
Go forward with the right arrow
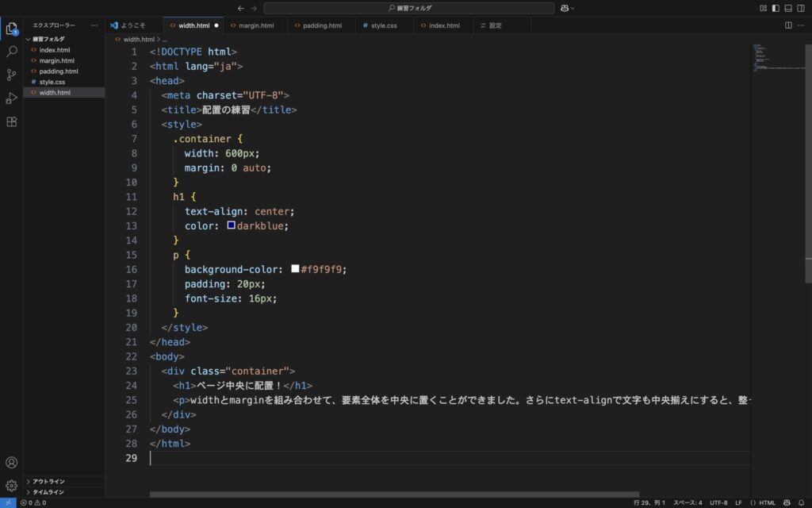click(254, 8)
